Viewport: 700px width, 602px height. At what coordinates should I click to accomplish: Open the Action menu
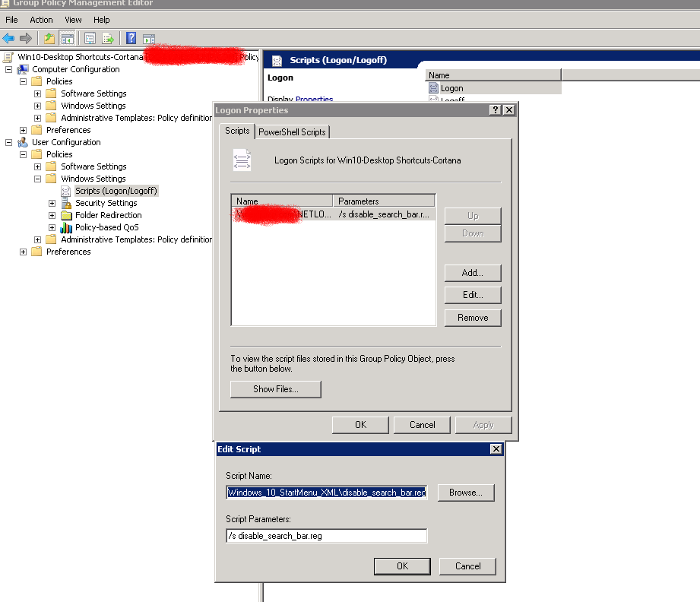[x=41, y=20]
